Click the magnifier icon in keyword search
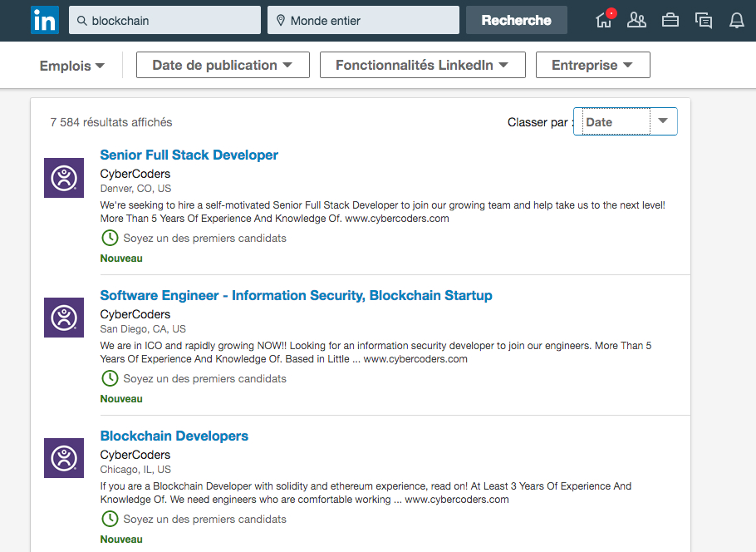The height and width of the screenshot is (552, 756). 82,21
